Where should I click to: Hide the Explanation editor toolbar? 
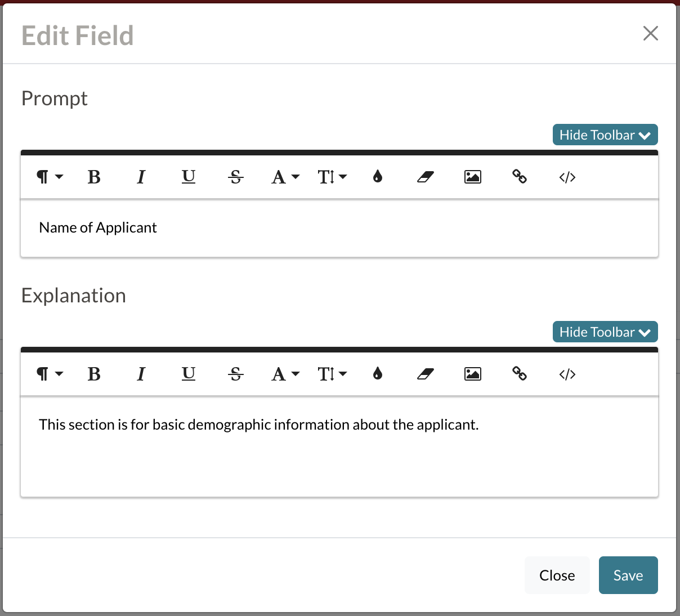tap(605, 332)
